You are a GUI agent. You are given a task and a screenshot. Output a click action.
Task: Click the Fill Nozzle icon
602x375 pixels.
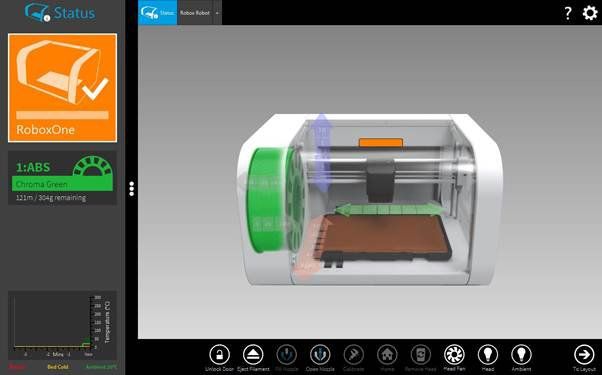tap(286, 355)
